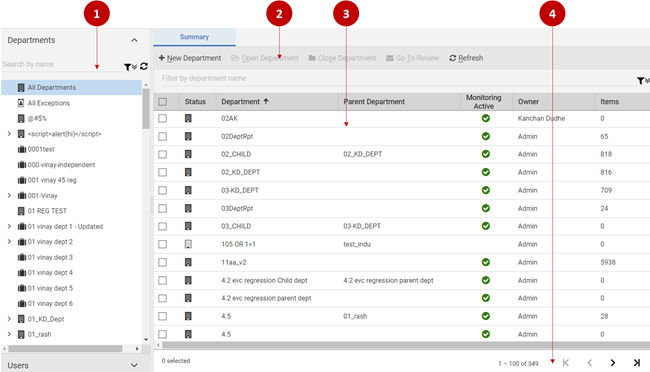The height and width of the screenshot is (372, 650).
Task: Go to next page of results
Action: 613,363
